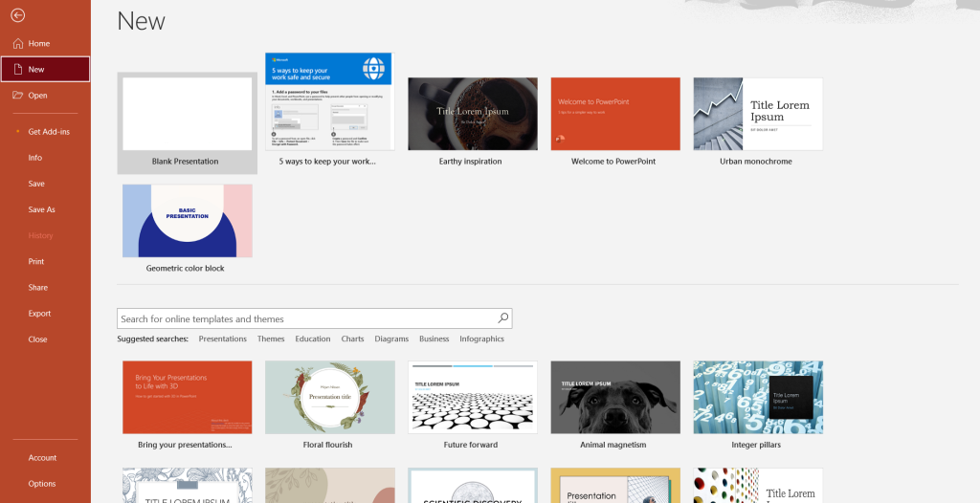Select the Future forward template
This screenshot has height=503, width=980.
[x=473, y=397]
